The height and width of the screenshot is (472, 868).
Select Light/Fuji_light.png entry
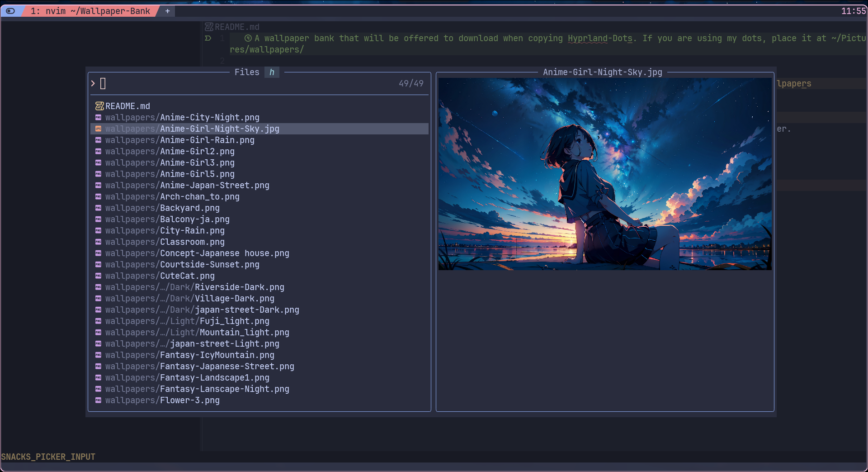259,321
